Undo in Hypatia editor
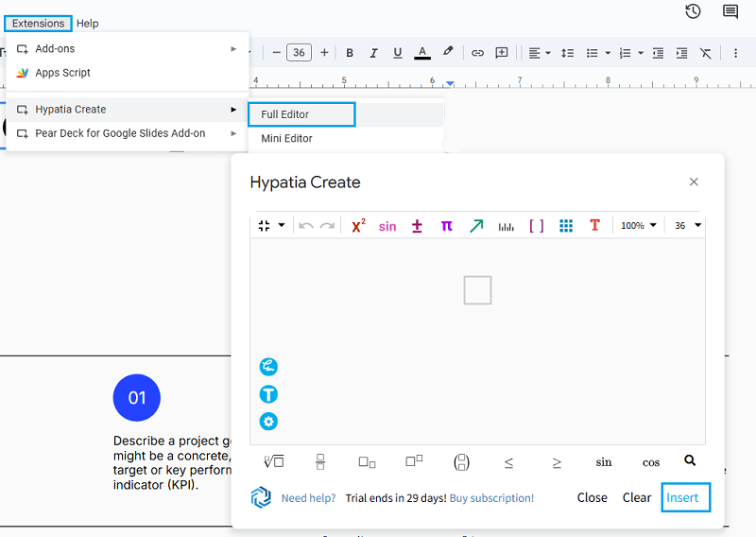This screenshot has width=756, height=537. [x=305, y=226]
